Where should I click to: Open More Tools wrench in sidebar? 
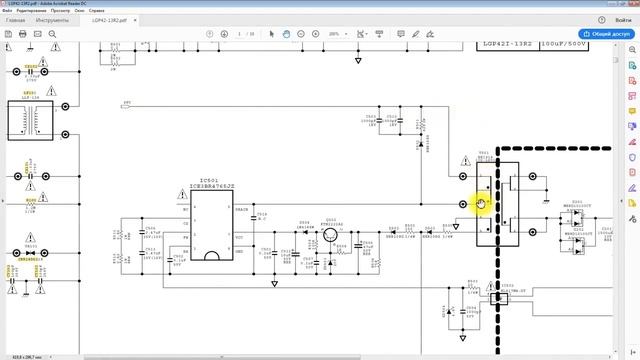(632, 219)
